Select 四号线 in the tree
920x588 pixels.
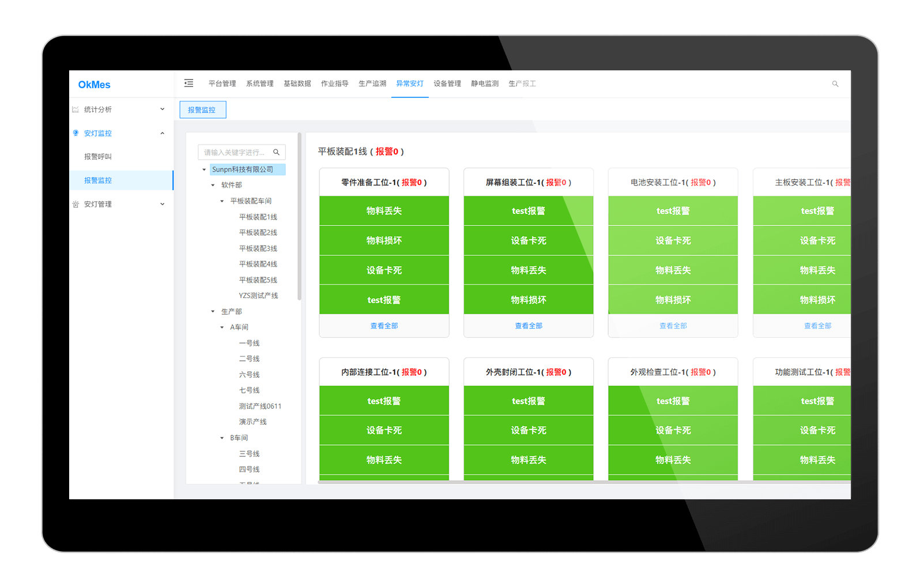coord(249,469)
